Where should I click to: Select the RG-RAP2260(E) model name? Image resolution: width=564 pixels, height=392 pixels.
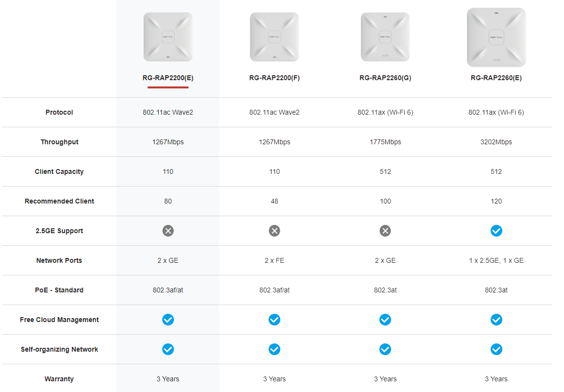[x=496, y=78]
